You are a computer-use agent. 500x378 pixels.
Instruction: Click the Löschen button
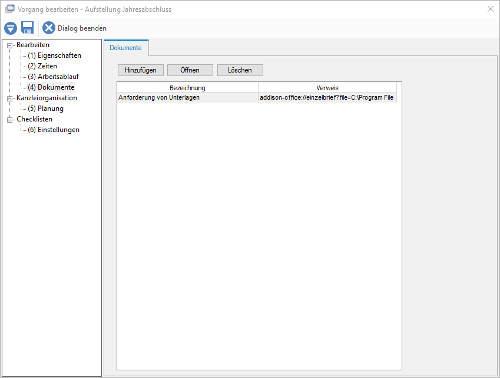point(240,70)
